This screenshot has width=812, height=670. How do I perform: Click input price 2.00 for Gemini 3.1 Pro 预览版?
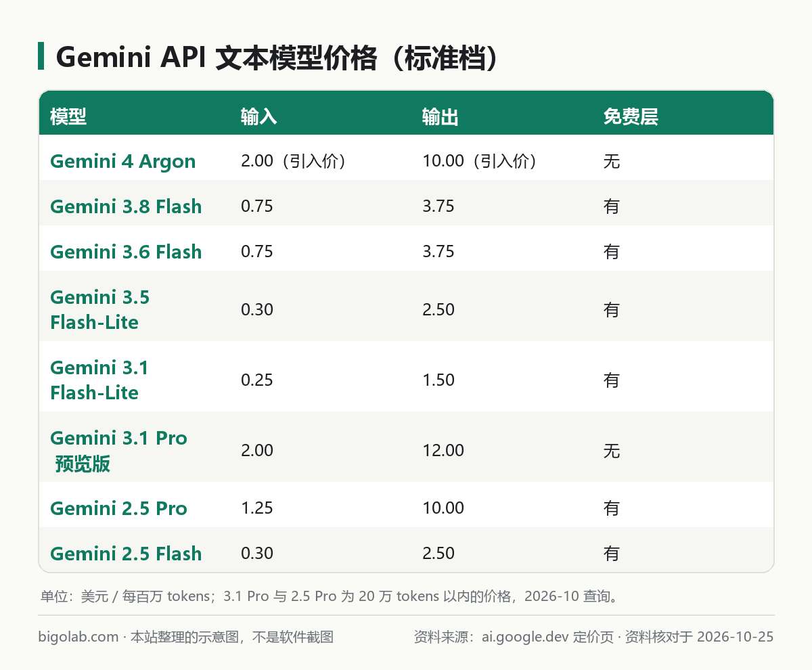(257, 450)
